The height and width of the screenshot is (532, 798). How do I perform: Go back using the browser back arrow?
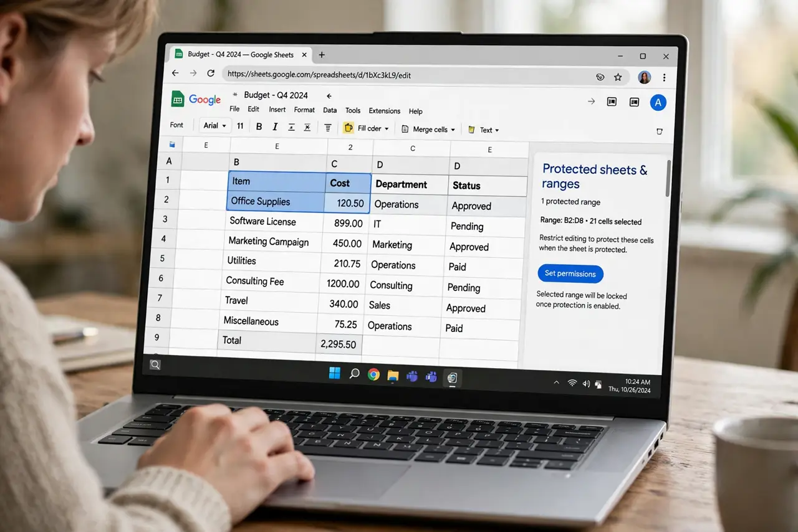click(175, 73)
